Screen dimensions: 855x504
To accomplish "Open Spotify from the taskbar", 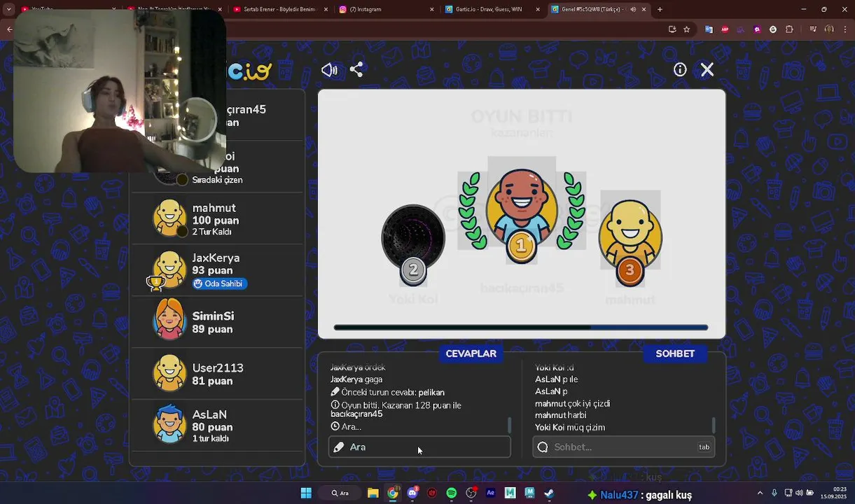I will coord(451,493).
